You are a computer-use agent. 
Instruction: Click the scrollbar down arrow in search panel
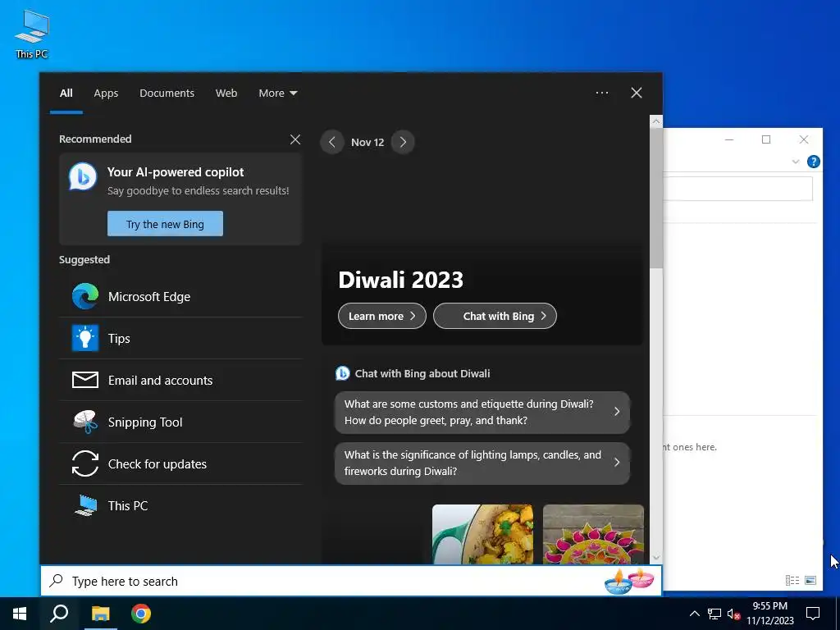[x=656, y=558]
